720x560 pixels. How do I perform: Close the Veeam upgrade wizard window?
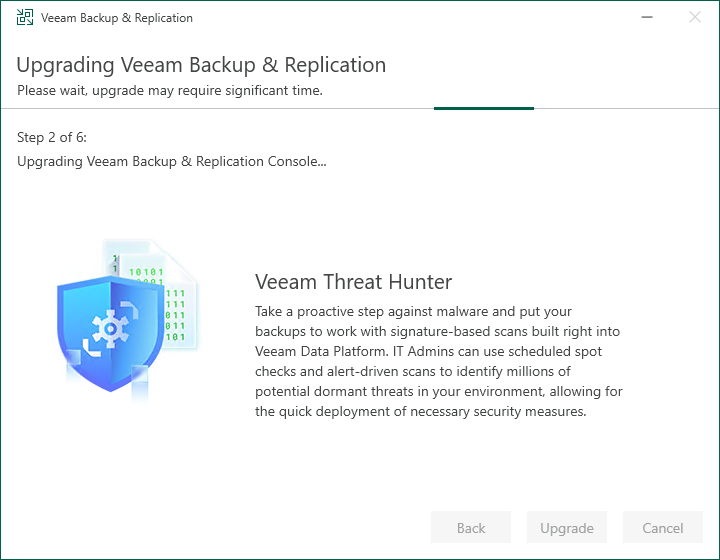[x=695, y=17]
